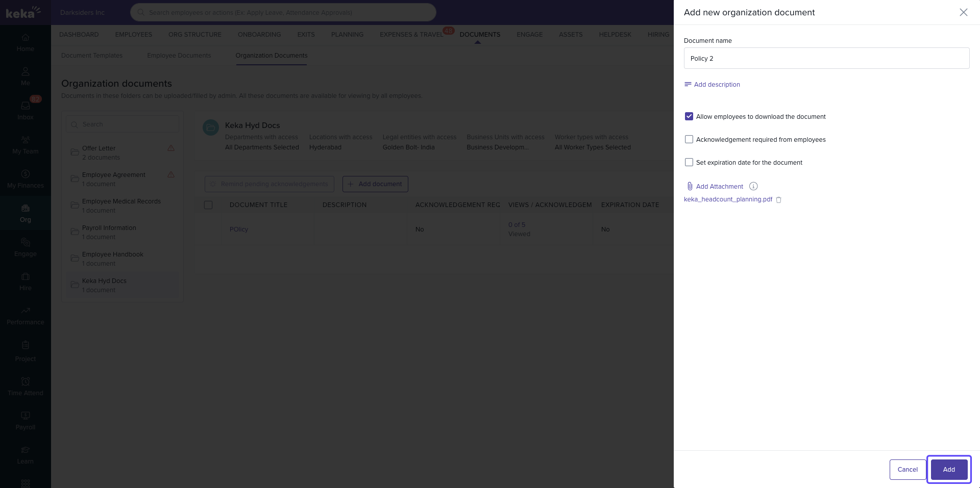Click the info icon next to Add Attachment
The height and width of the screenshot is (488, 980).
click(753, 186)
